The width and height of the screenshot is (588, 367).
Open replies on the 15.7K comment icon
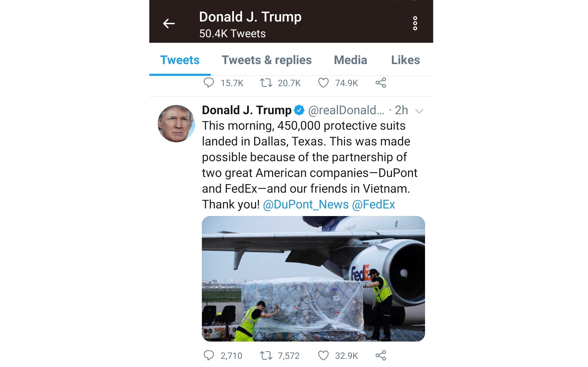(x=209, y=83)
